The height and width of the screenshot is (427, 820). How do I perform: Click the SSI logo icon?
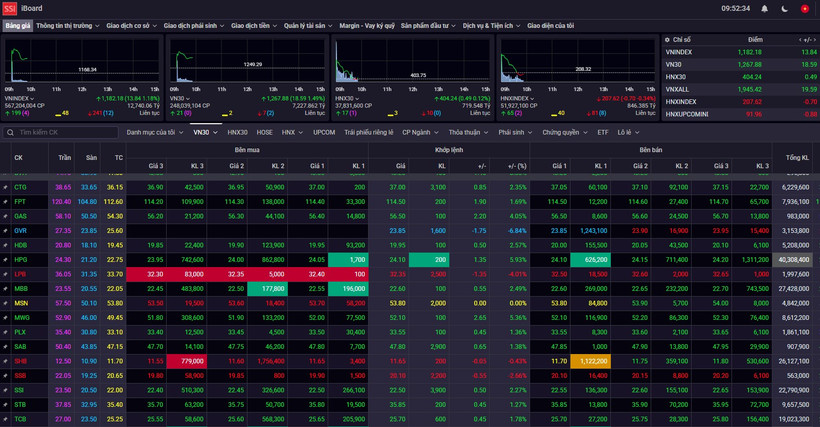click(9, 8)
